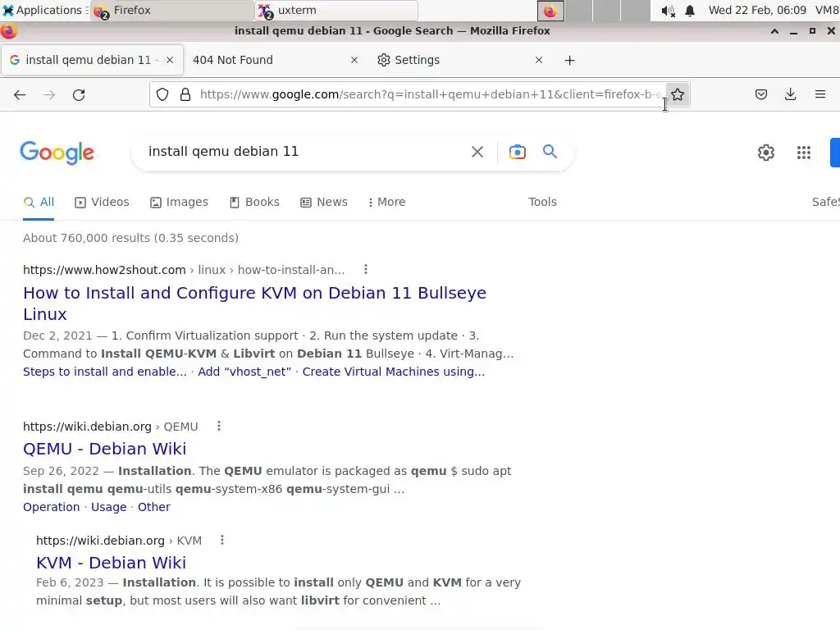Open the Other sitelink
Image resolution: width=840 pixels, height=630 pixels.
tap(153, 507)
